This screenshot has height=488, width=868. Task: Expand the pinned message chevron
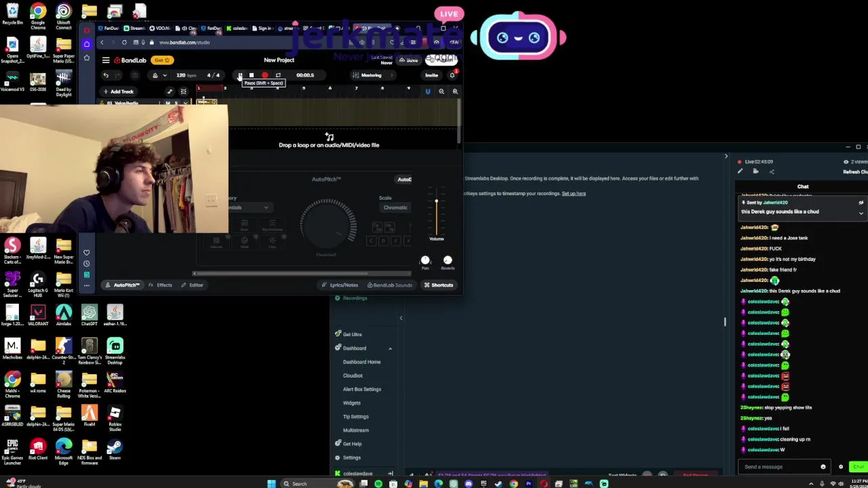tap(861, 213)
